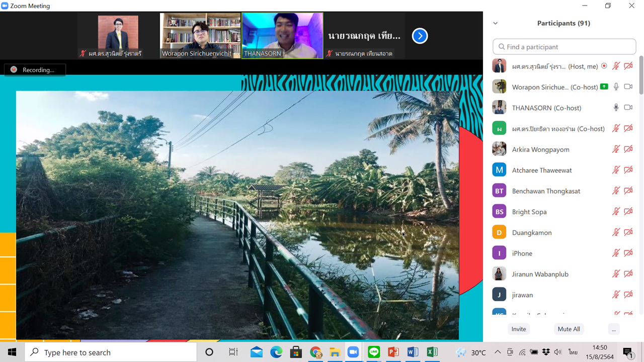Open the LINE app in taskbar
This screenshot has width=644, height=362.
tap(373, 352)
